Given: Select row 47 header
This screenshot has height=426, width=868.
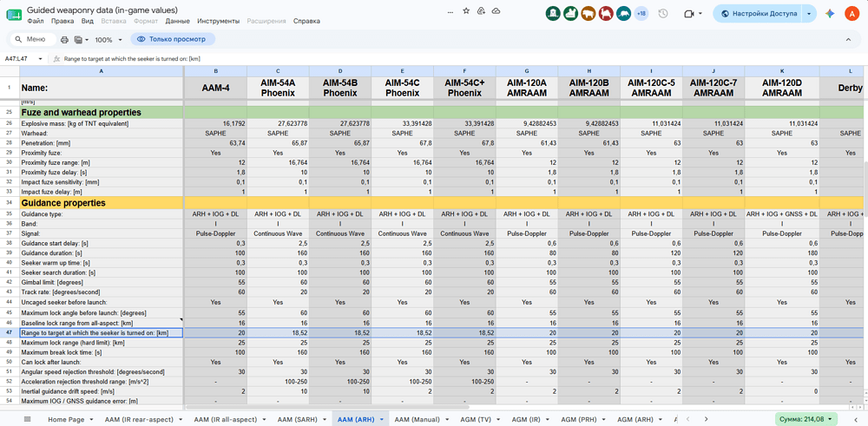Looking at the screenshot, I should pos(10,333).
